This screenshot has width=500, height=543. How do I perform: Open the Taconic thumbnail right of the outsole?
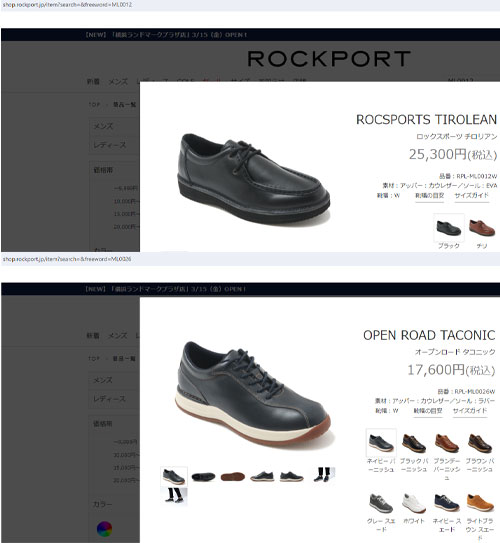[262, 477]
